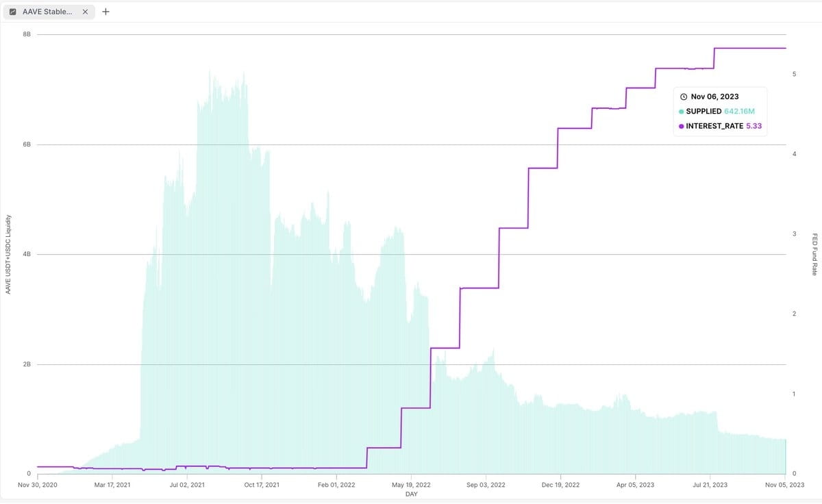The height and width of the screenshot is (504, 822).
Task: Click the Nov 30, 2020 axis label
Action: (38, 485)
